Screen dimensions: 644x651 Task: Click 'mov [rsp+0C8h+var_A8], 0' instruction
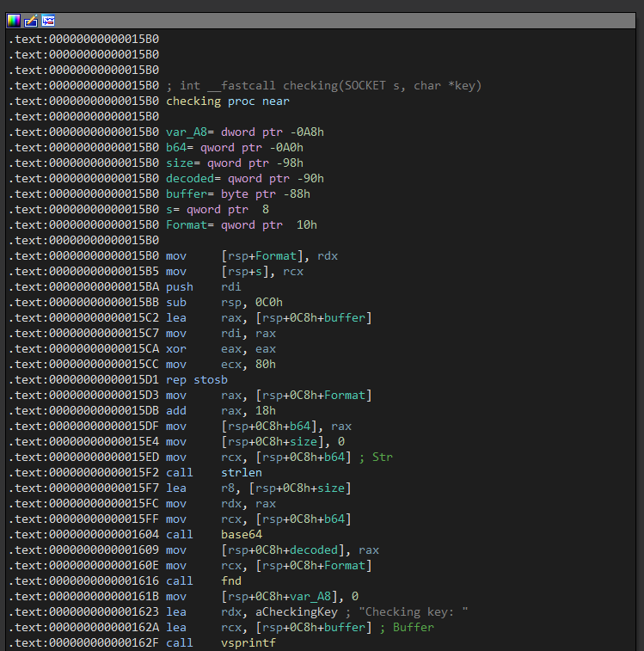[x=262, y=596]
